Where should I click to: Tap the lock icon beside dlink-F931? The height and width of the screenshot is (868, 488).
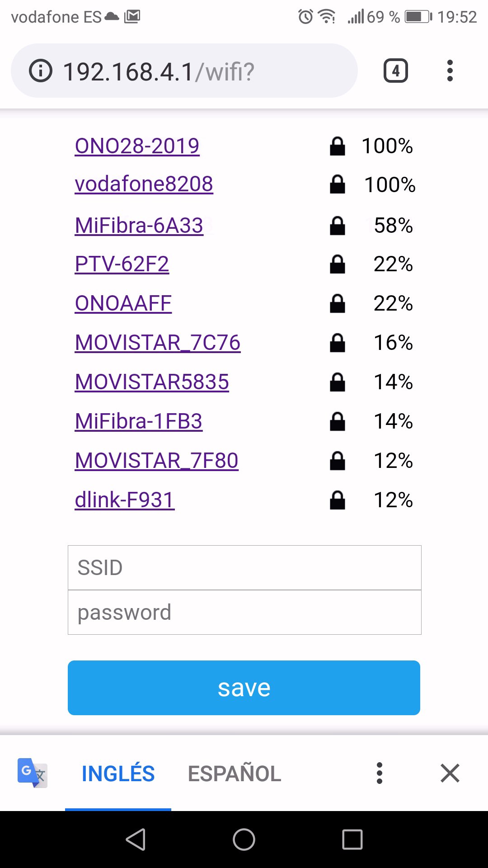[x=338, y=500]
